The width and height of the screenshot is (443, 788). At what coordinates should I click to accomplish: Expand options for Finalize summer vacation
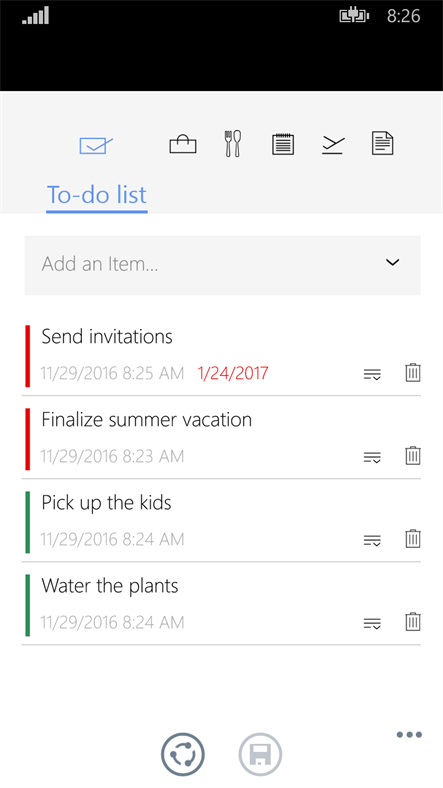pyautogui.click(x=372, y=457)
